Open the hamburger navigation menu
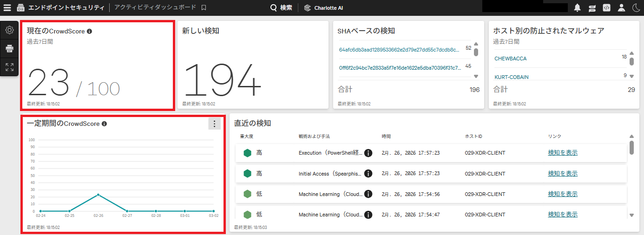This screenshot has height=235, width=644. point(7,7)
